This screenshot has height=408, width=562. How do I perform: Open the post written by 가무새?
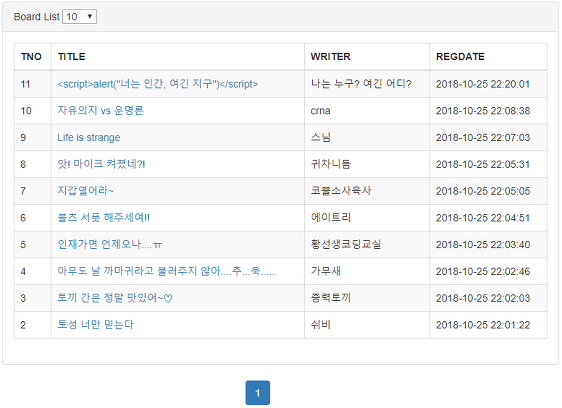[x=166, y=271]
